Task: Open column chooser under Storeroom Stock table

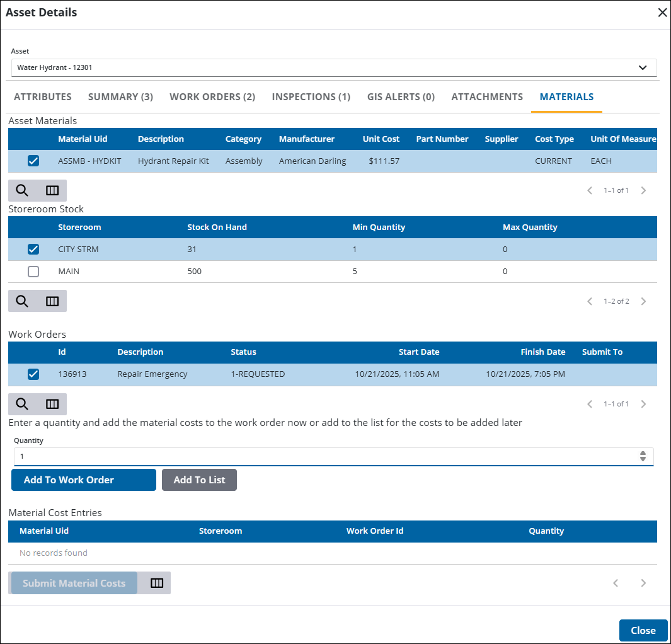Action: pyautogui.click(x=52, y=301)
